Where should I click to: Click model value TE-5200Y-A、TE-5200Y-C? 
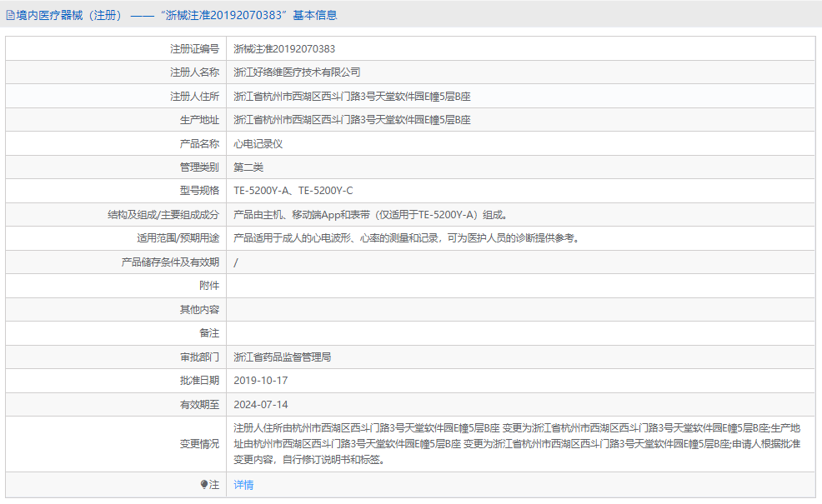[x=293, y=191]
